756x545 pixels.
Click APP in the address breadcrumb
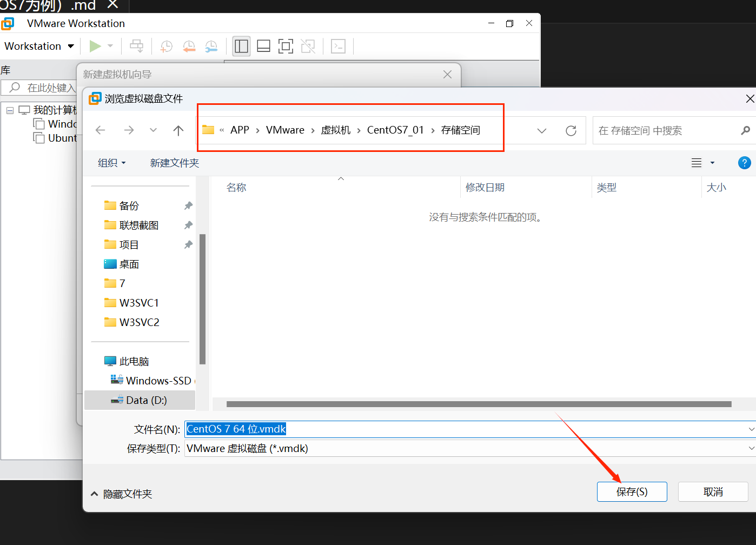[240, 130]
